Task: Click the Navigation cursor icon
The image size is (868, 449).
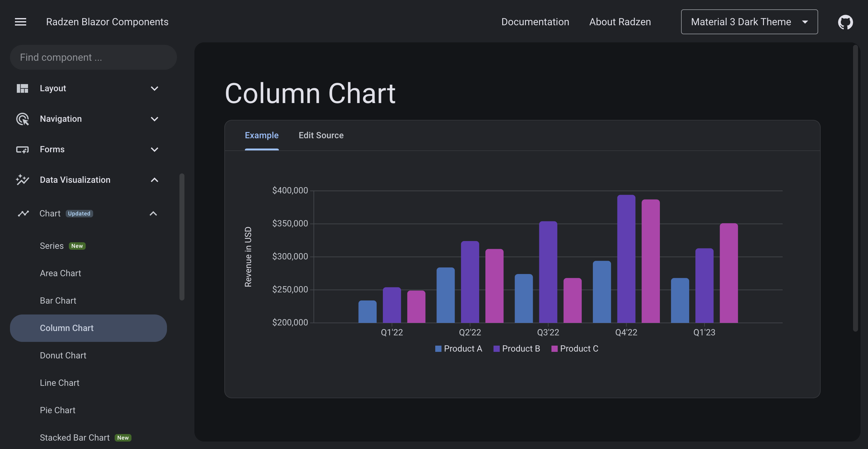Action: 22,119
